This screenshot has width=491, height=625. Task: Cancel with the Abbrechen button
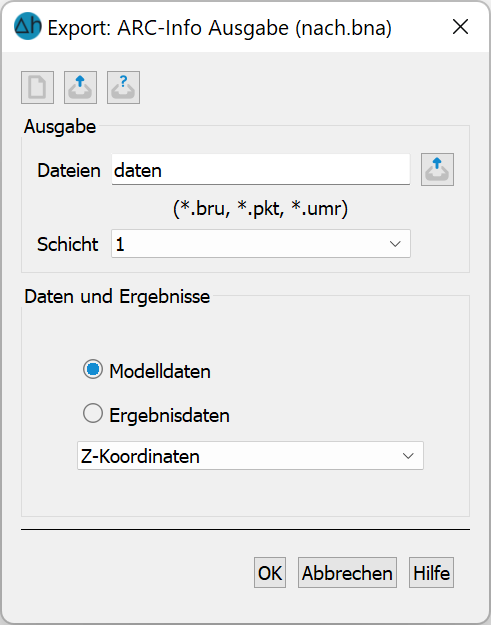coord(347,573)
